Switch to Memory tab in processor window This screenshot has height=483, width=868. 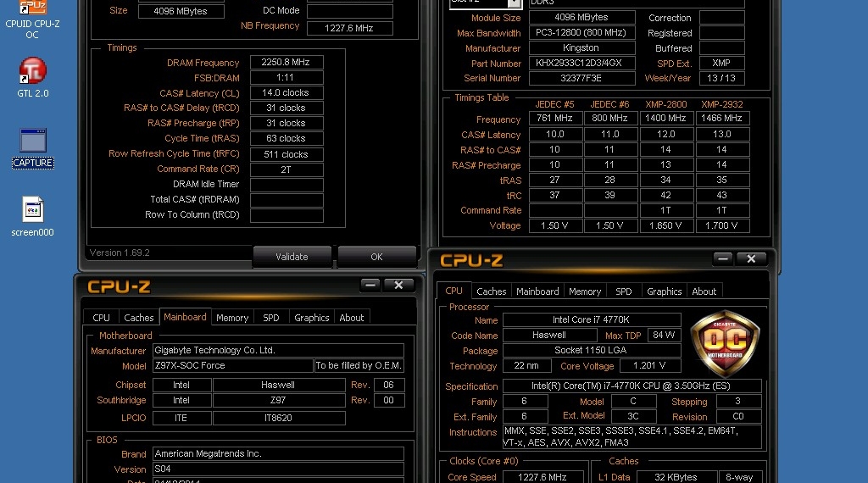point(585,291)
